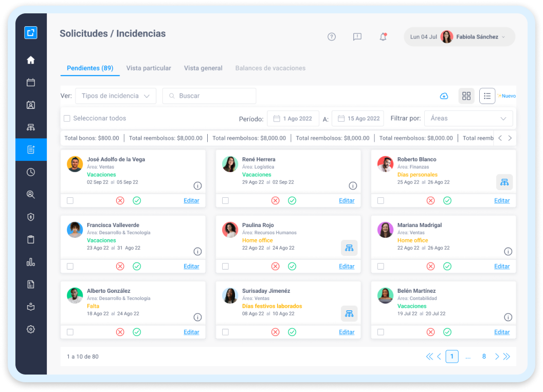Click Editar on Roberto Blanco card
Viewport: 543px width, 392px height.
(502, 201)
